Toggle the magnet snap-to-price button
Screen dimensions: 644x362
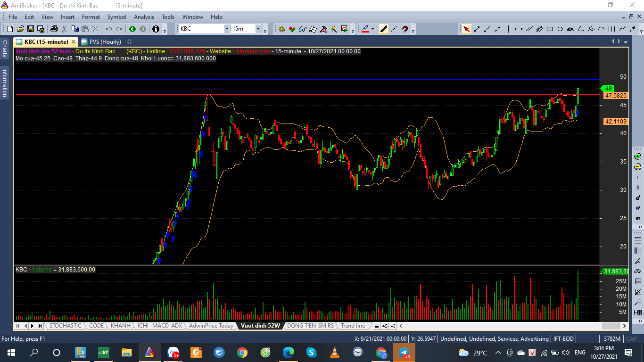coord(405,29)
